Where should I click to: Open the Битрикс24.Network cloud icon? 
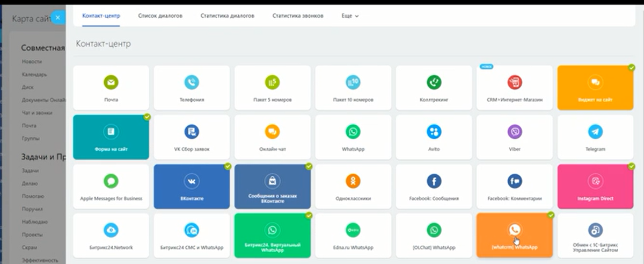pos(111,231)
